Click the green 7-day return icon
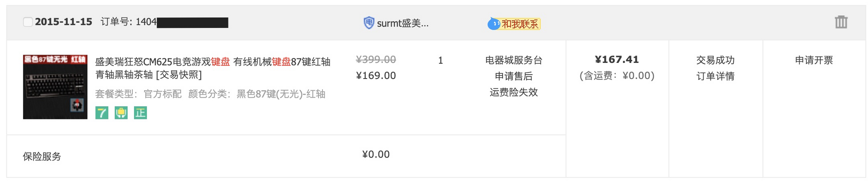The image size is (868, 184). [x=102, y=113]
